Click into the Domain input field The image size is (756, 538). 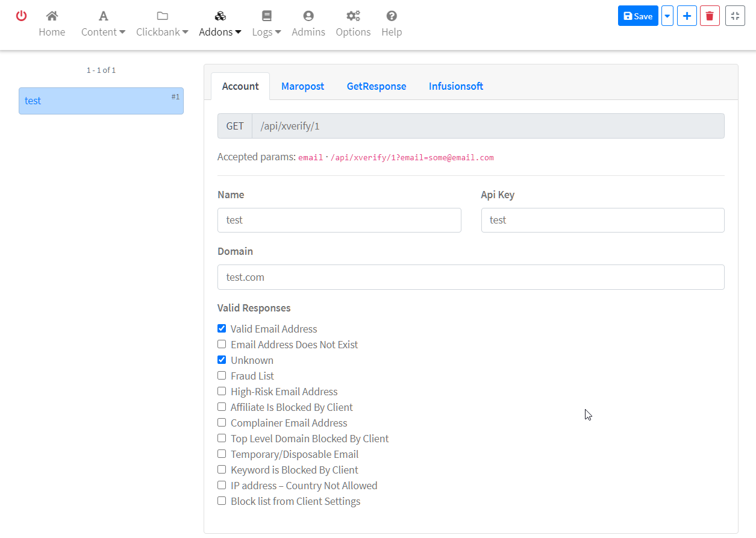point(470,277)
